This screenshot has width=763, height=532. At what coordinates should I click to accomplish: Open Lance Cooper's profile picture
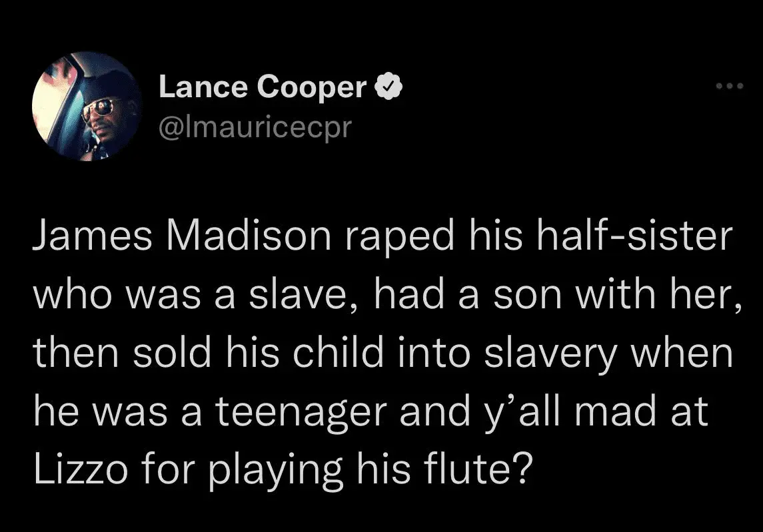tap(87, 106)
